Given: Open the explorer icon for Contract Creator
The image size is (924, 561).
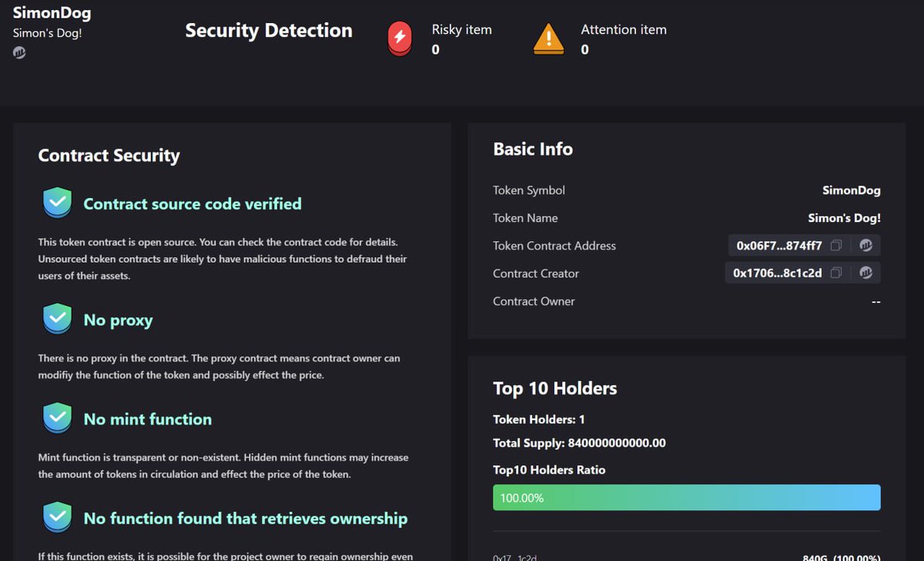Looking at the screenshot, I should click(x=865, y=273).
